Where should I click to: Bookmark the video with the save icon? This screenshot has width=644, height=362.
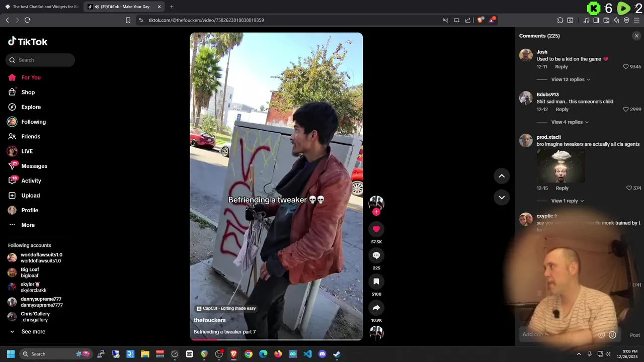pyautogui.click(x=376, y=282)
